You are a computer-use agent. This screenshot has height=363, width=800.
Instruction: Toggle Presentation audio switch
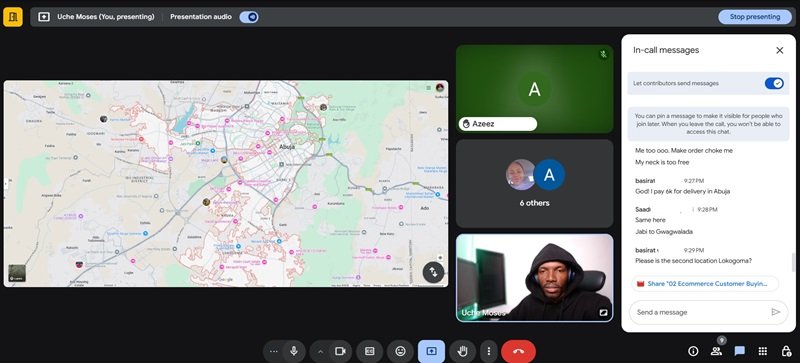(x=249, y=17)
